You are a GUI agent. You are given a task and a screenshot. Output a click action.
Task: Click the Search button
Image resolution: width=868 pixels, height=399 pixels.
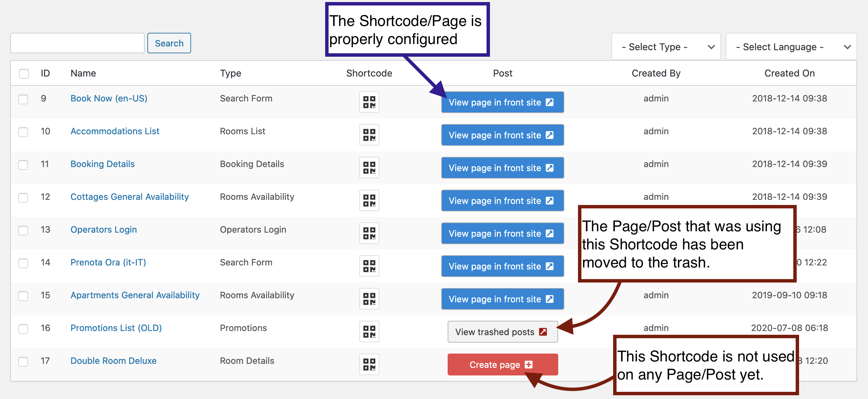(x=169, y=43)
